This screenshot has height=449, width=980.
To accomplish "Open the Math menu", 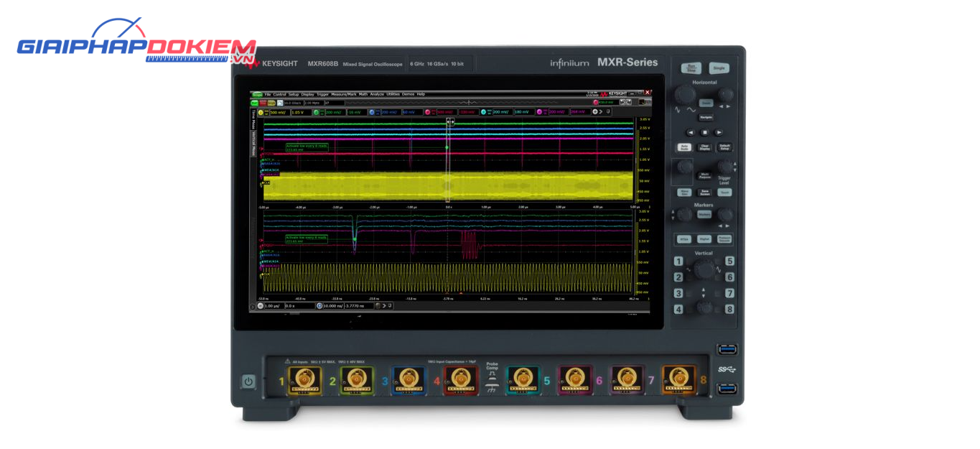I will pyautogui.click(x=363, y=94).
